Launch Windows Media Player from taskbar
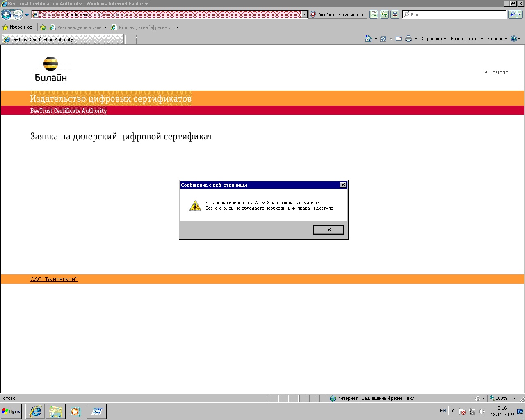The width and height of the screenshot is (525, 420). pos(76,411)
